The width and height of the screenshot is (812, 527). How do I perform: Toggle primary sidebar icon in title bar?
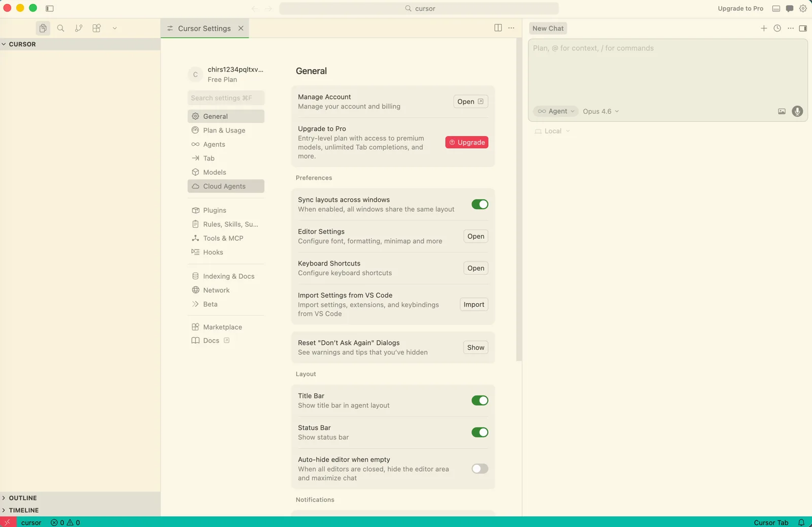coord(50,9)
